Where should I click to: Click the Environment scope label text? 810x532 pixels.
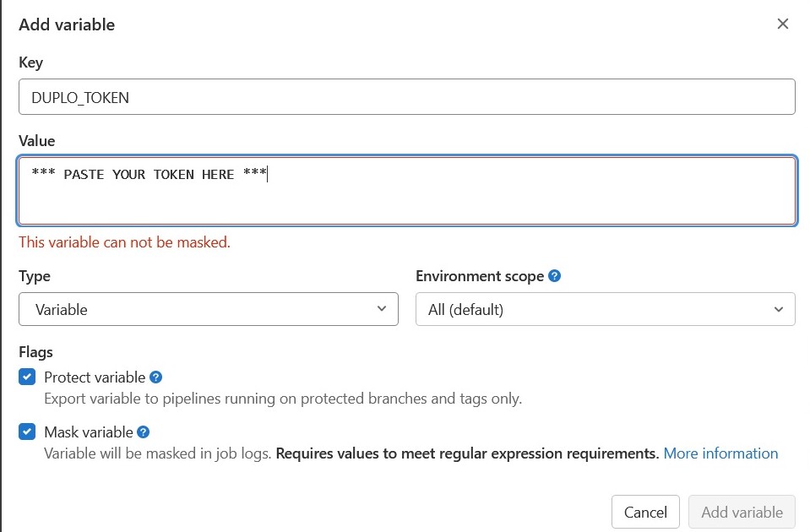(480, 276)
